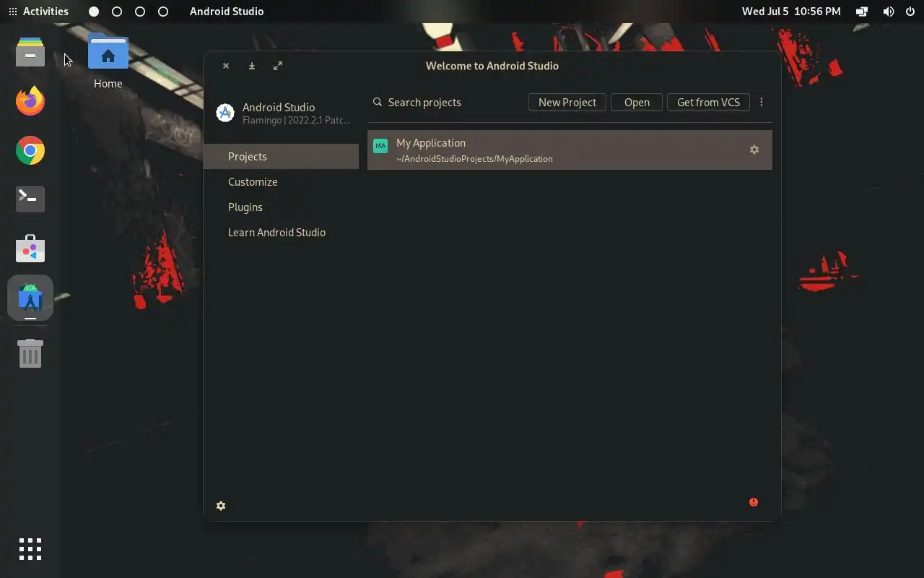Open the Files app in the dock
Image resolution: width=924 pixels, height=578 pixels.
[30, 51]
